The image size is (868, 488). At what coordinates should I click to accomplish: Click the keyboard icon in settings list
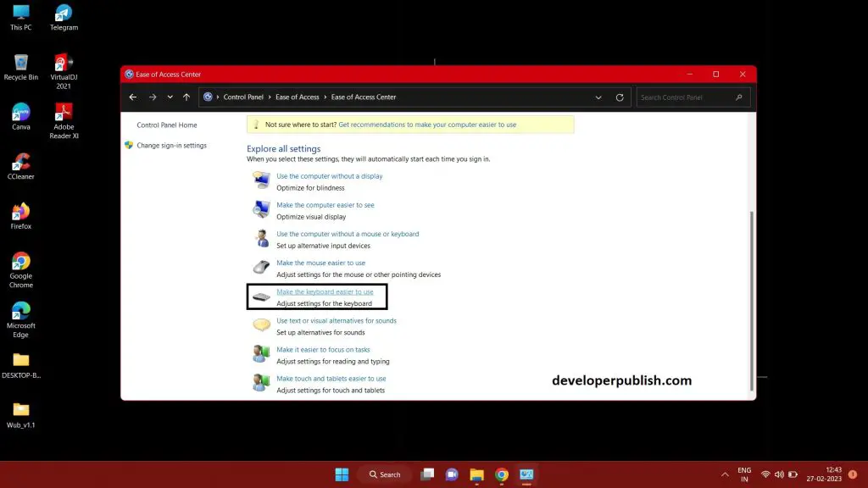click(x=261, y=297)
